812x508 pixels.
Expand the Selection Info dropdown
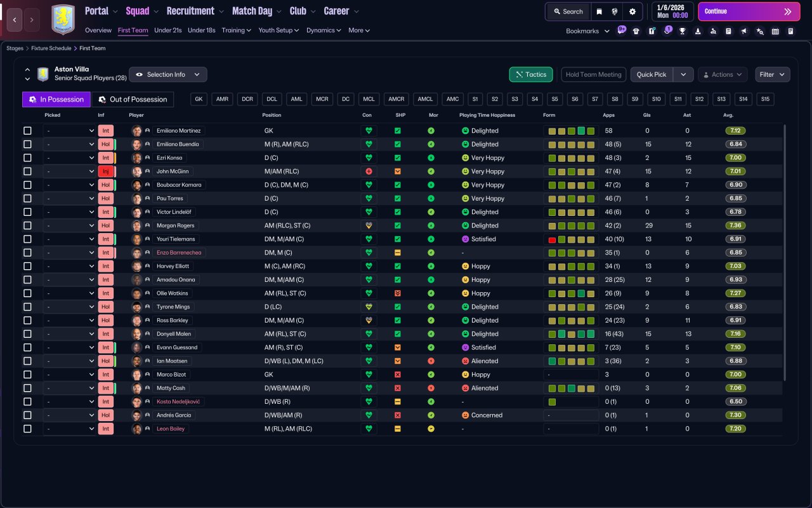(x=168, y=74)
